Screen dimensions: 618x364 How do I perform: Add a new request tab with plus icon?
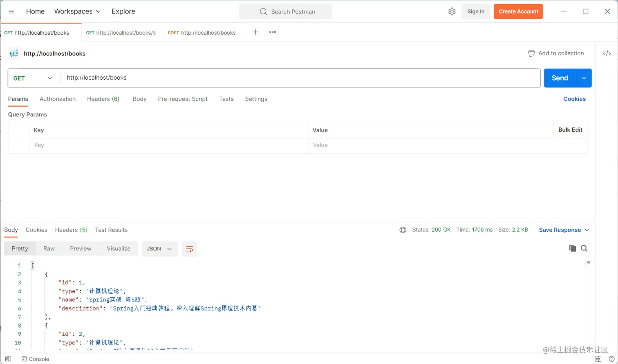(255, 32)
